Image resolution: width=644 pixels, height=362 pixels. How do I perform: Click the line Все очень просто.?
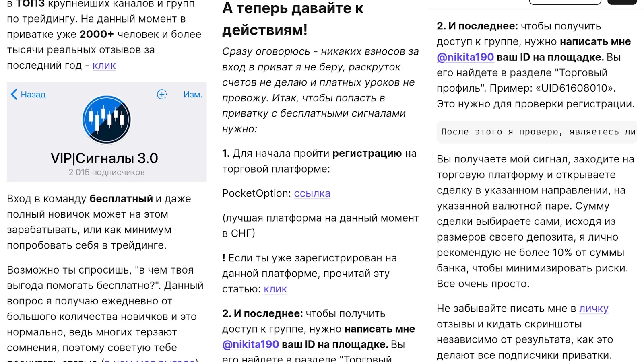tap(483, 284)
